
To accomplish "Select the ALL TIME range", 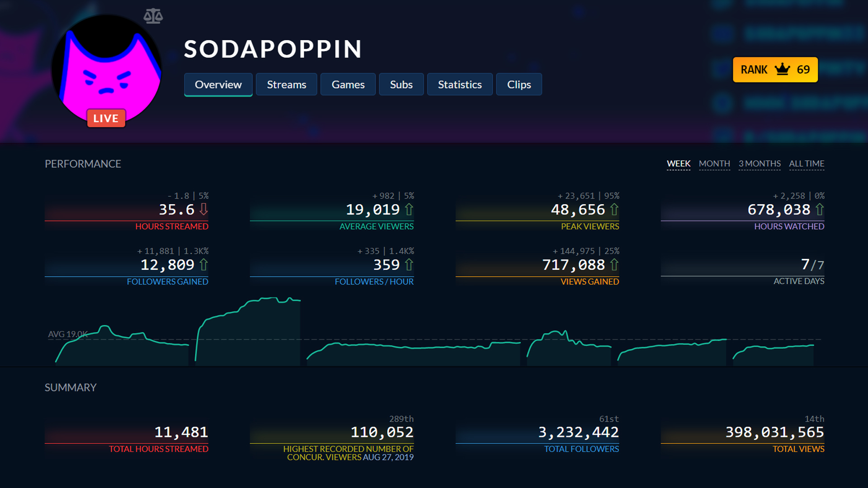I will click(807, 164).
